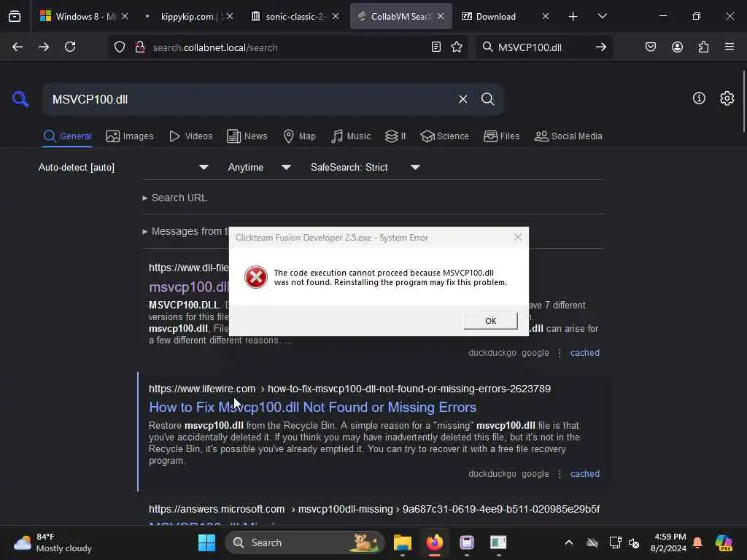The height and width of the screenshot is (560, 747).
Task: Show hidden tray icons chevron
Action: click(x=569, y=542)
